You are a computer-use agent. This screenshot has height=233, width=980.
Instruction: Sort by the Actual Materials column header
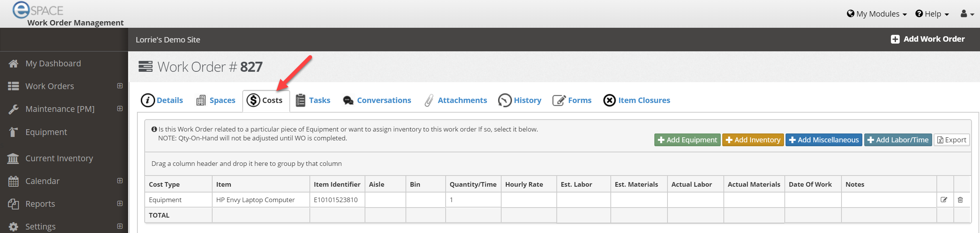[x=754, y=184]
